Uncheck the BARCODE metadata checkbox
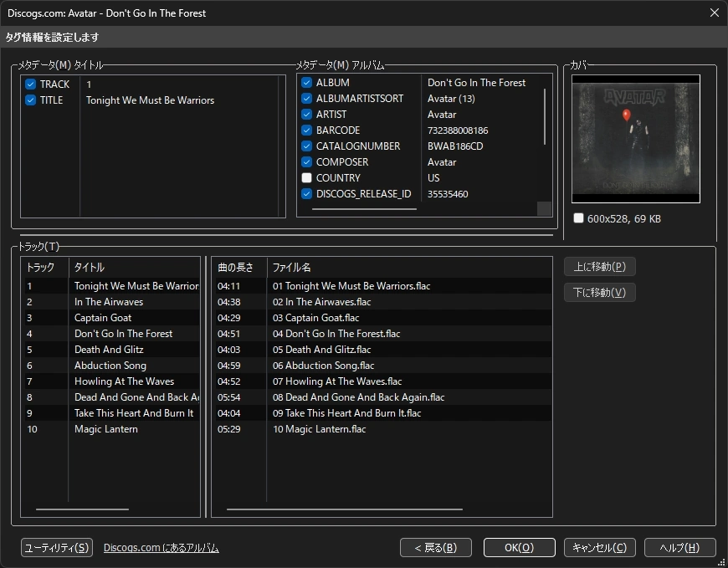This screenshot has height=568, width=728. pyautogui.click(x=305, y=130)
